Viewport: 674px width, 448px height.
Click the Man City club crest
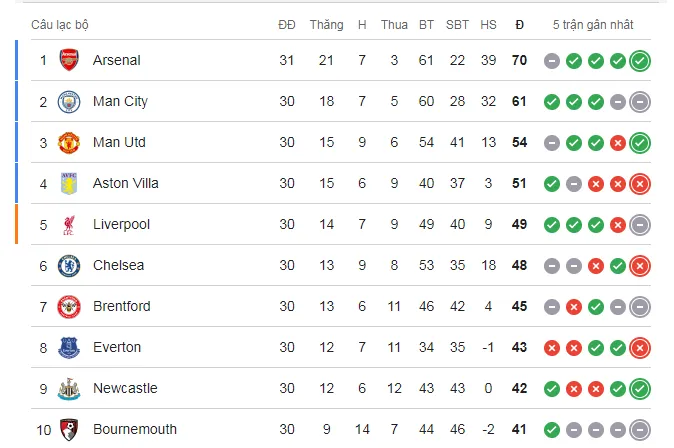pos(69,101)
